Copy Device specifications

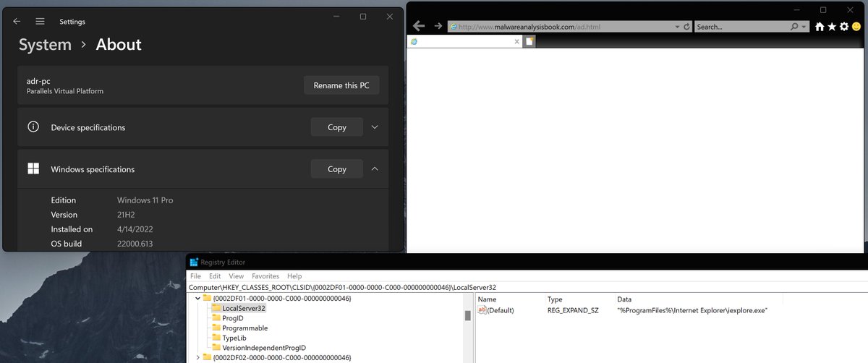coord(337,127)
